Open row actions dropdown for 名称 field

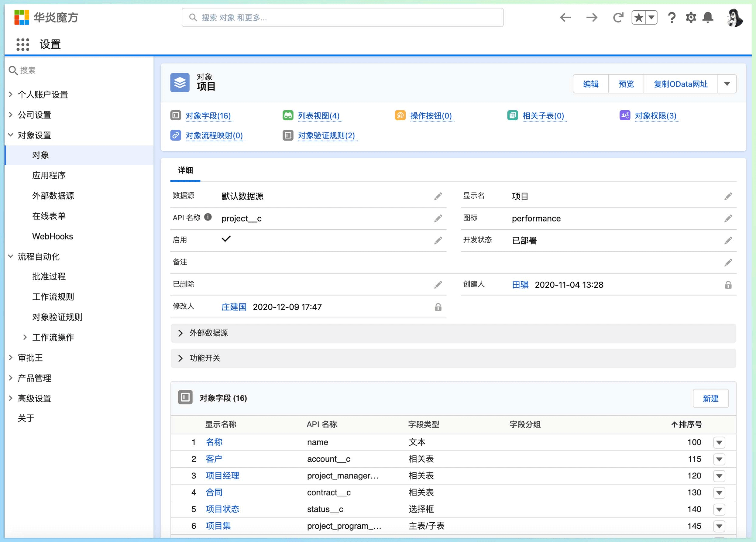tap(719, 443)
